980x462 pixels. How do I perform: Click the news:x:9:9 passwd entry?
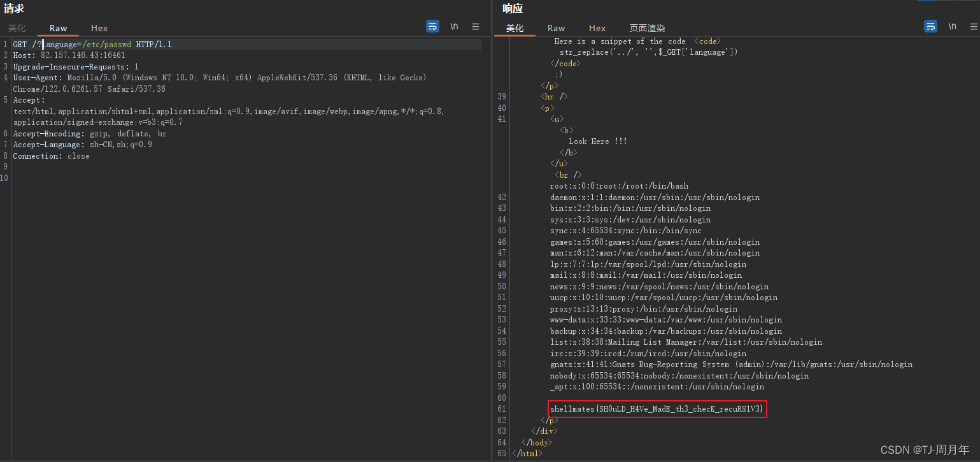point(660,287)
